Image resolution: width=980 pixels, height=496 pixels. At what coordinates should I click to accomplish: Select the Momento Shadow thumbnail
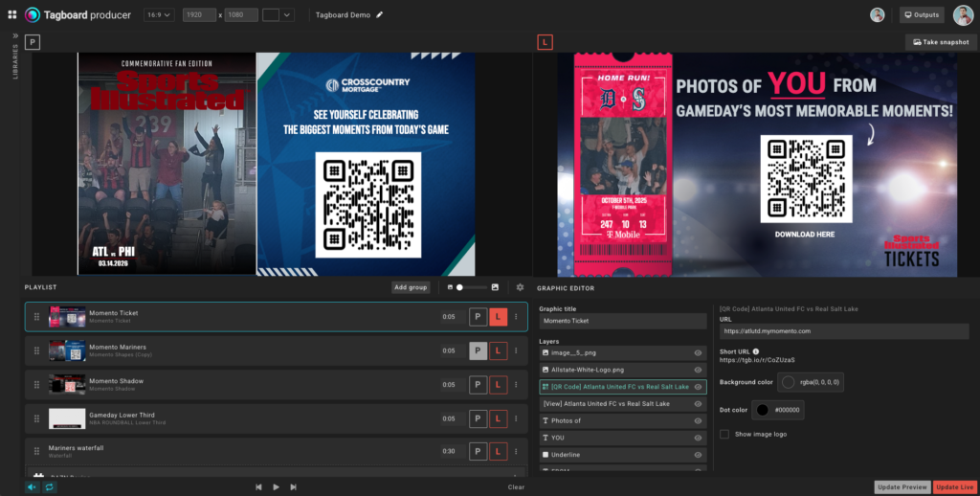(67, 385)
